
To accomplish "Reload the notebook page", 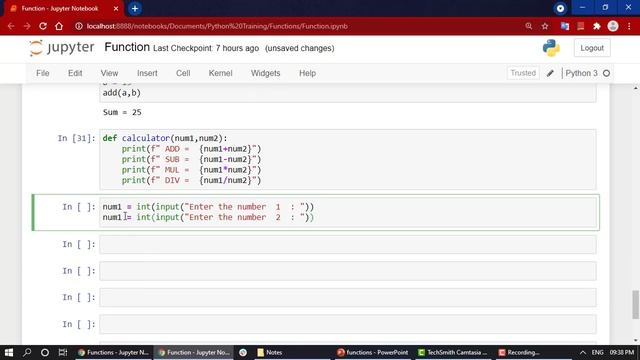I will coord(43,26).
